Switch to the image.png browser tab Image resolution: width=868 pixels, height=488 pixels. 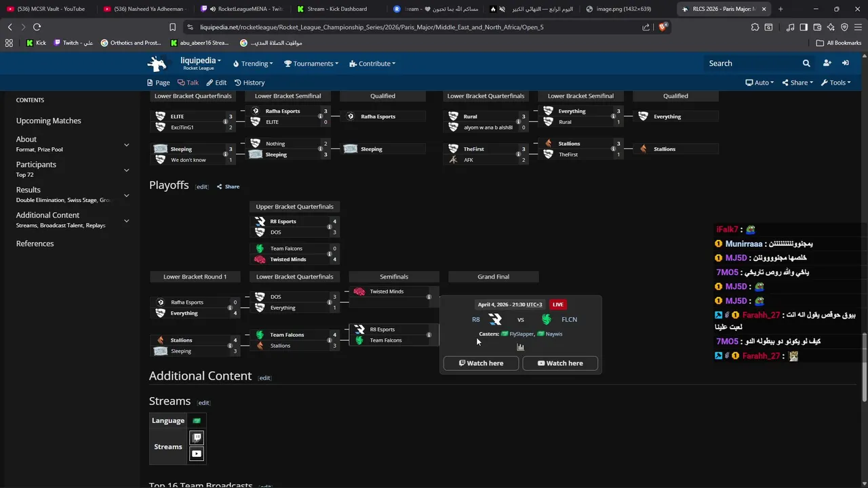pos(624,9)
